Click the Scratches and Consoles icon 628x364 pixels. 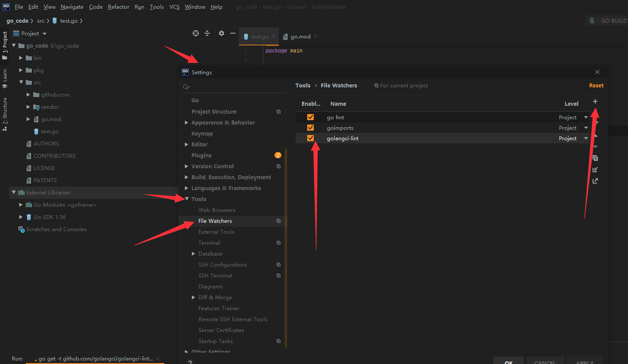21,229
